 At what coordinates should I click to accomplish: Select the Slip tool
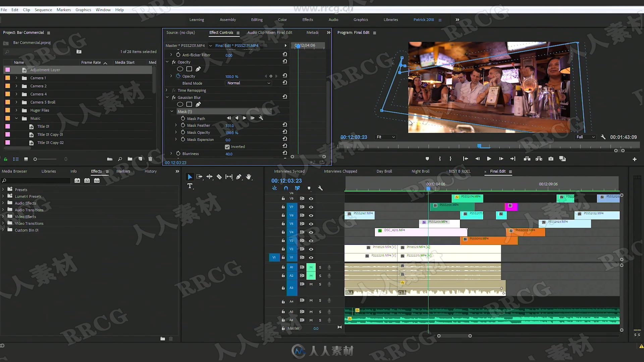(229, 177)
